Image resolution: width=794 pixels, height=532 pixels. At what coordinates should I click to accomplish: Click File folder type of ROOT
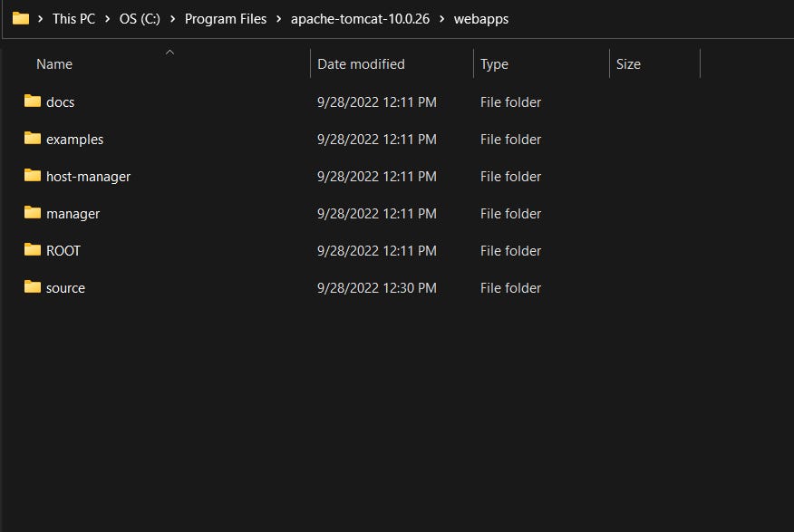point(511,251)
